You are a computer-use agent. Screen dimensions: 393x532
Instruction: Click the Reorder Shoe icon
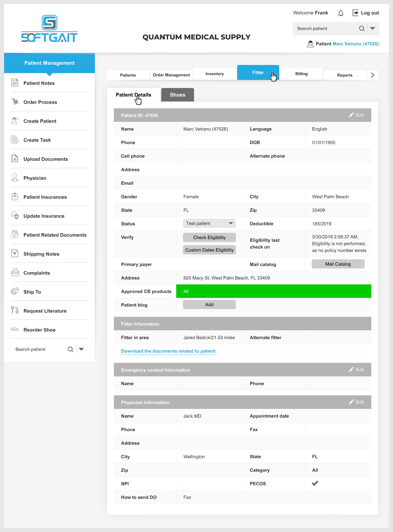[x=15, y=329]
